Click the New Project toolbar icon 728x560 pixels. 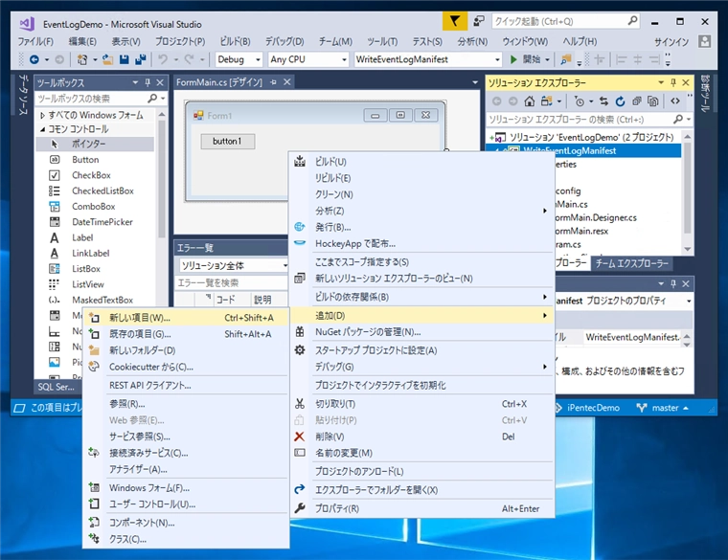(x=82, y=59)
